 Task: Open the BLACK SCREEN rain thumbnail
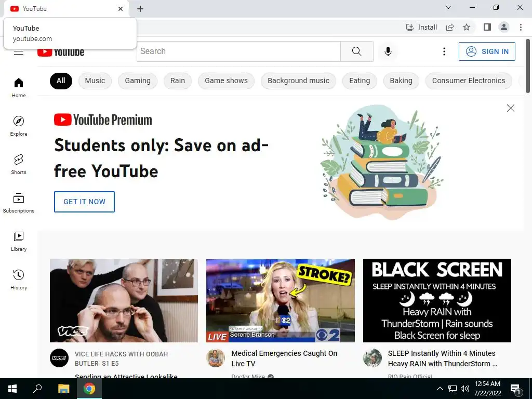tap(437, 301)
